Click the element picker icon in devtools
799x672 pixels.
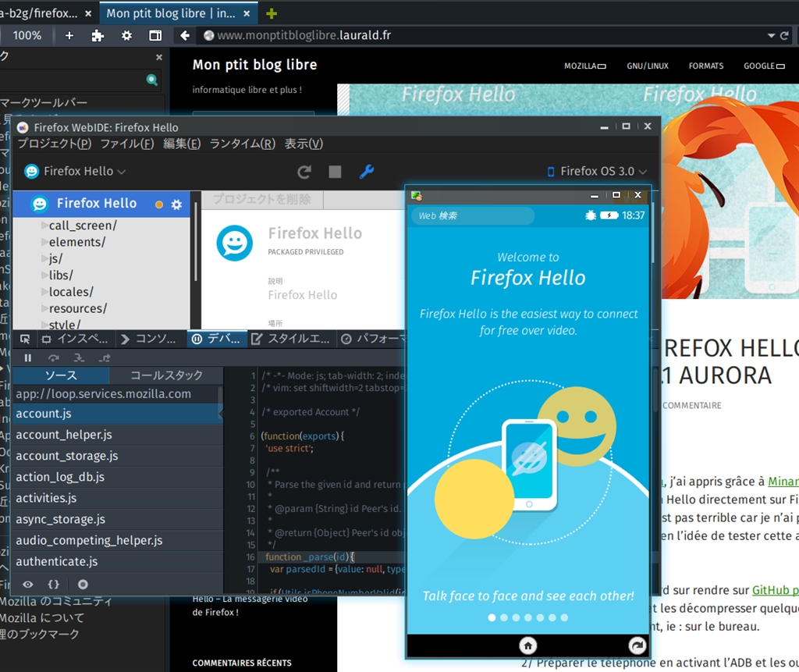click(x=24, y=339)
